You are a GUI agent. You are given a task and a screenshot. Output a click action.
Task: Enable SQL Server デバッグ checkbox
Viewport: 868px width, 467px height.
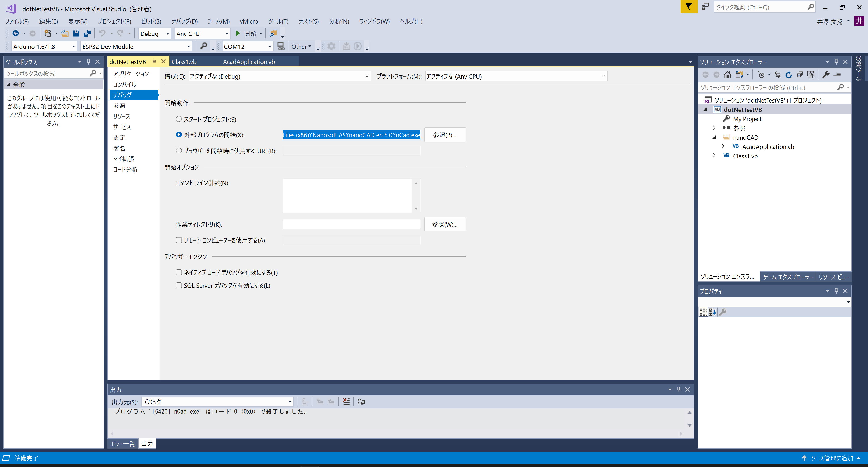pos(179,285)
